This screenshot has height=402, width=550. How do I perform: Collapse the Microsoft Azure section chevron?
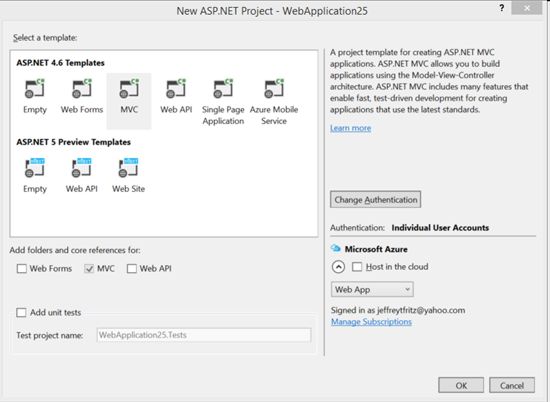point(338,267)
